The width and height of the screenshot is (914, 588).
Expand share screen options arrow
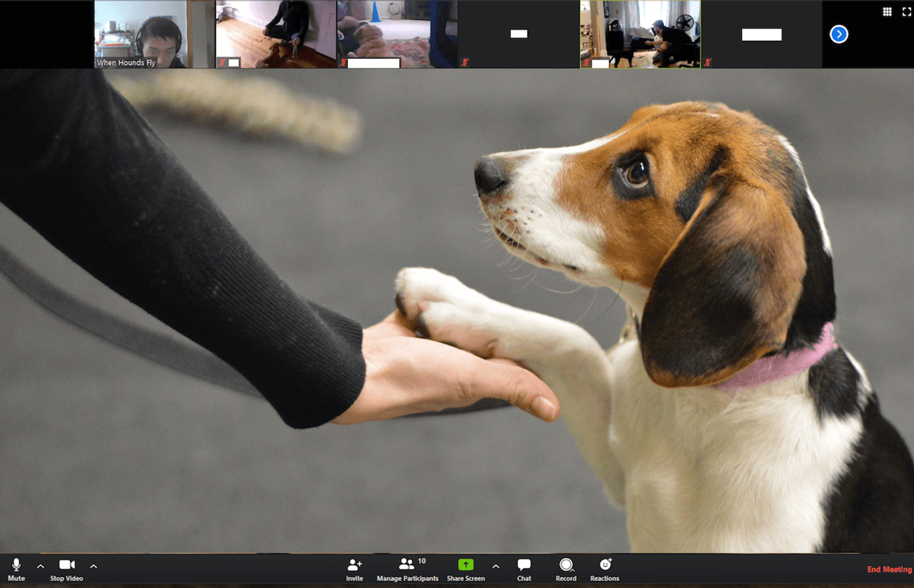(x=496, y=567)
